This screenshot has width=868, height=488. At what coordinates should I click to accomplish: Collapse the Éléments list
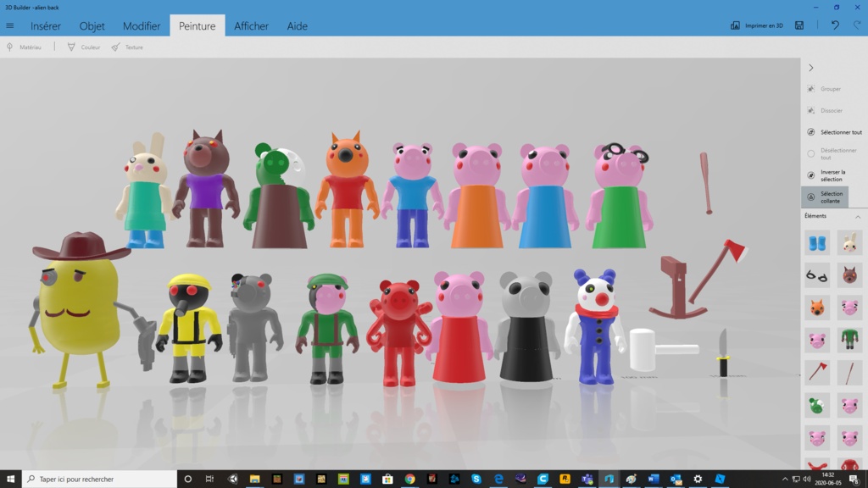pyautogui.click(x=858, y=216)
